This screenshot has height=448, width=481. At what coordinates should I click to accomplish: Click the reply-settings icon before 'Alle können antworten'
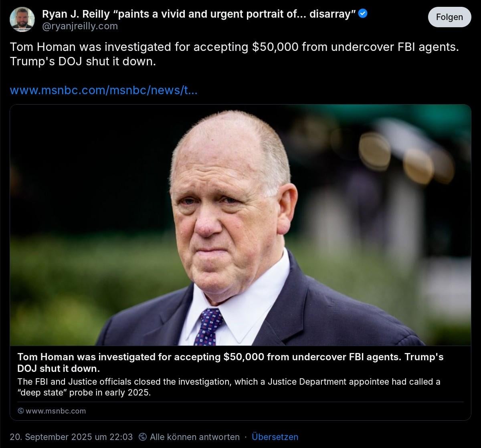point(142,437)
